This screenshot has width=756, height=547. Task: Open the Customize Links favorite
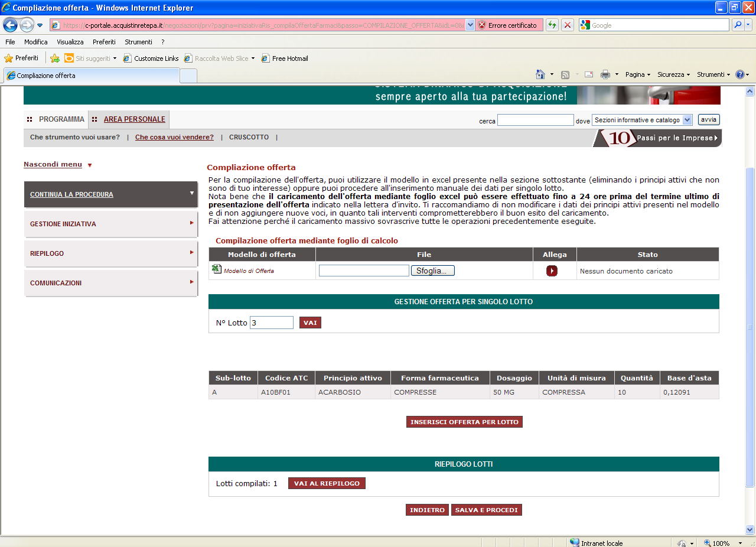click(151, 58)
